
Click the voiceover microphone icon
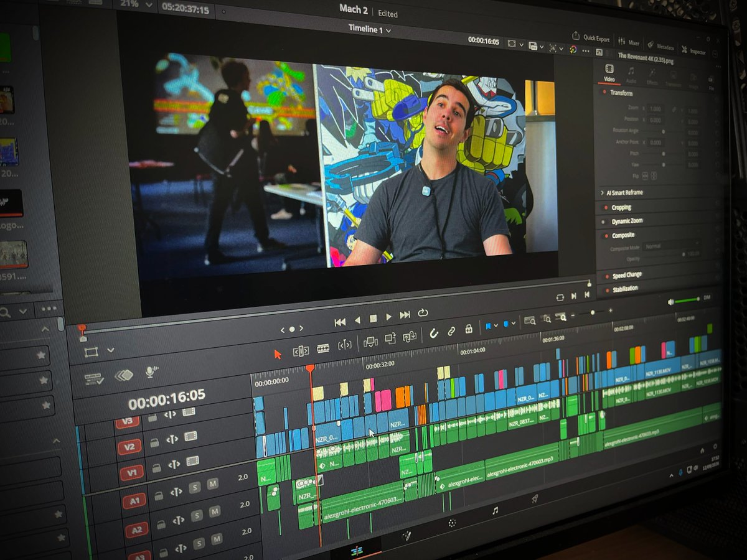pos(151,371)
